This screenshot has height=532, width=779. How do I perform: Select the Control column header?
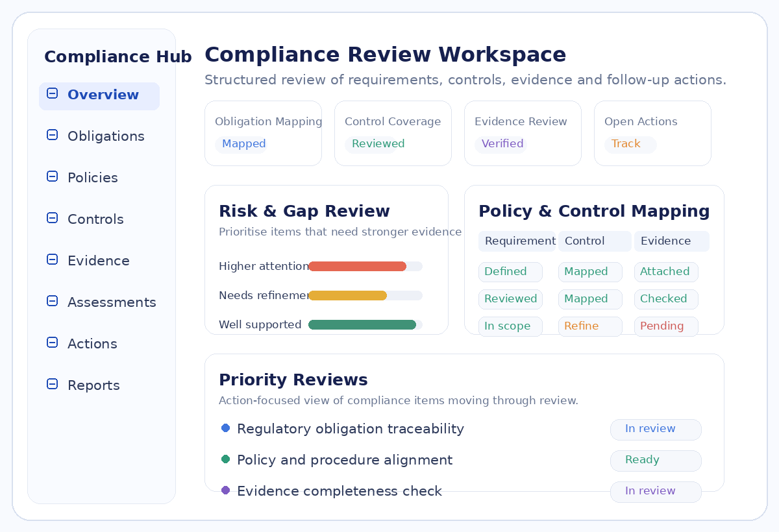click(595, 241)
